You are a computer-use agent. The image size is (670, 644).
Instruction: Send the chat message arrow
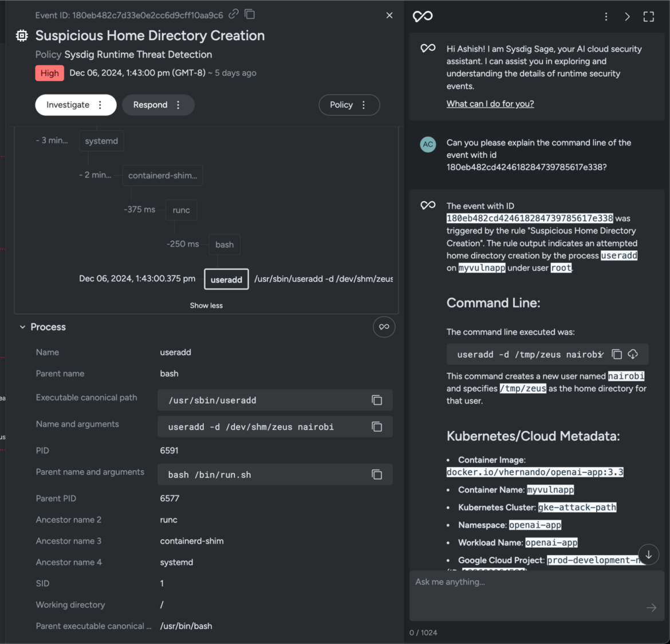coord(651,607)
